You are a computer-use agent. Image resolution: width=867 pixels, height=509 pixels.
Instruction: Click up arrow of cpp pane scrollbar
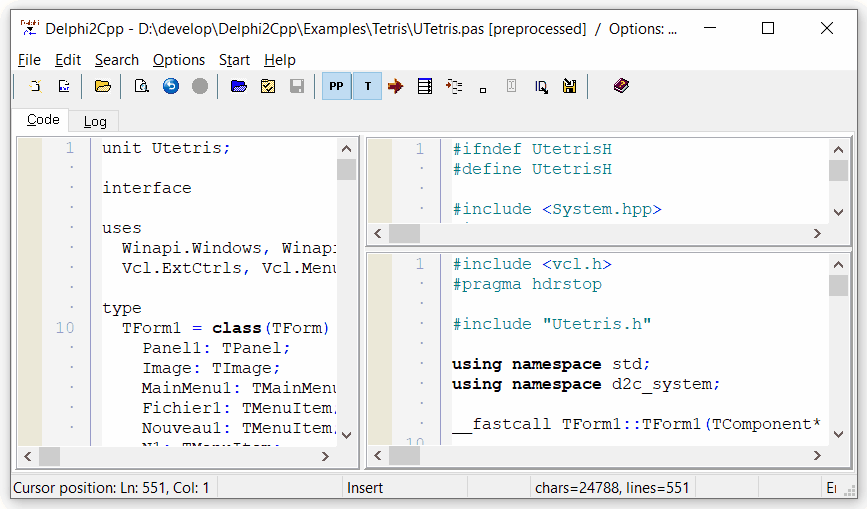[838, 264]
